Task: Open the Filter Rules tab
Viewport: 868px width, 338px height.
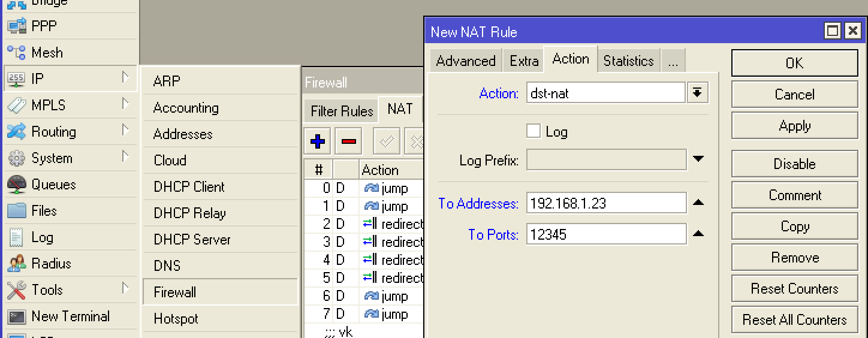Action: click(342, 111)
